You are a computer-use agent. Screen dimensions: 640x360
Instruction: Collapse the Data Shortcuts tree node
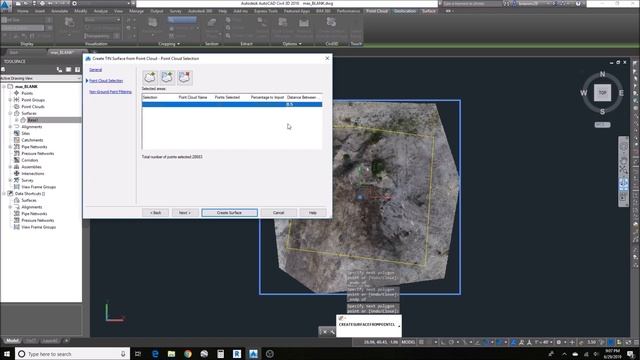[x=4, y=194]
